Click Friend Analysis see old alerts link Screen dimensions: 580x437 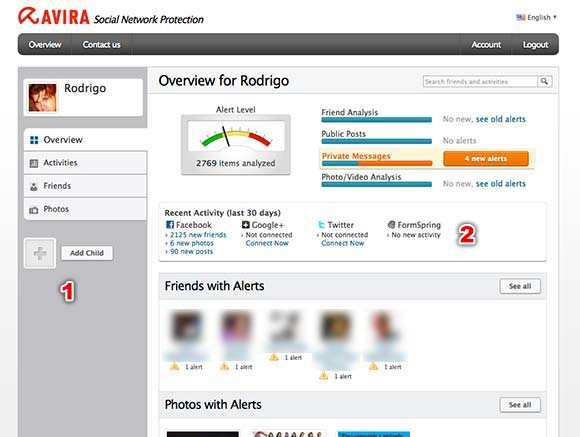[x=500, y=119]
